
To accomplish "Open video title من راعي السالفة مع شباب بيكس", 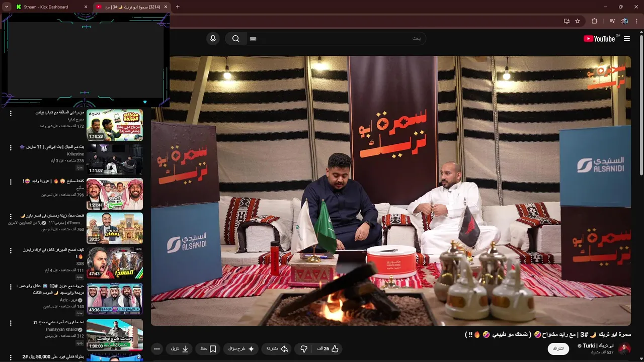I will click(60, 112).
